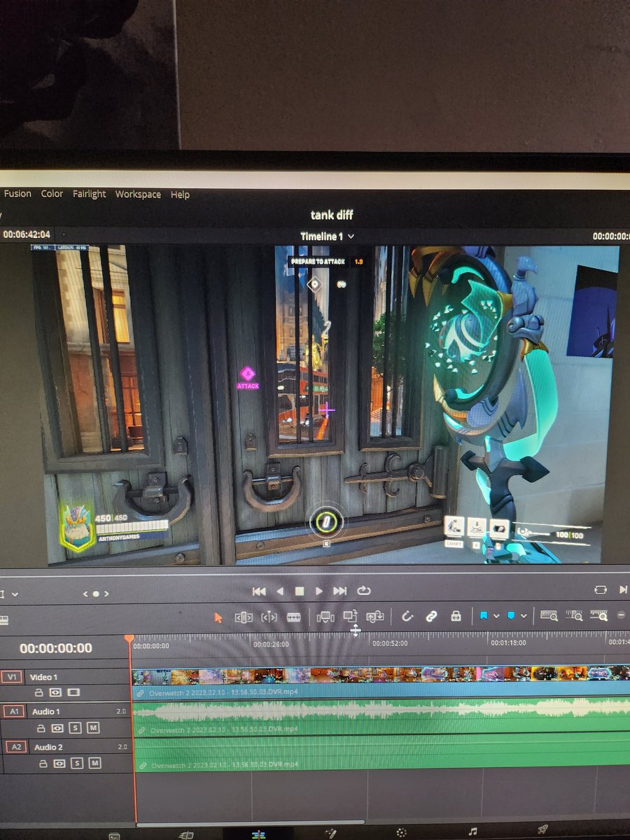Screen dimensions: 630x840
Task: Stop playback
Action: 300,591
